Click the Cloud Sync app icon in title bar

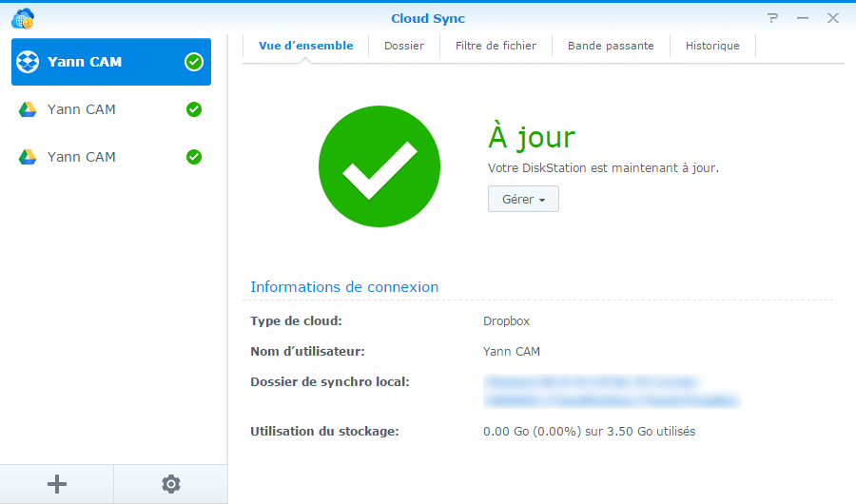[x=23, y=18]
